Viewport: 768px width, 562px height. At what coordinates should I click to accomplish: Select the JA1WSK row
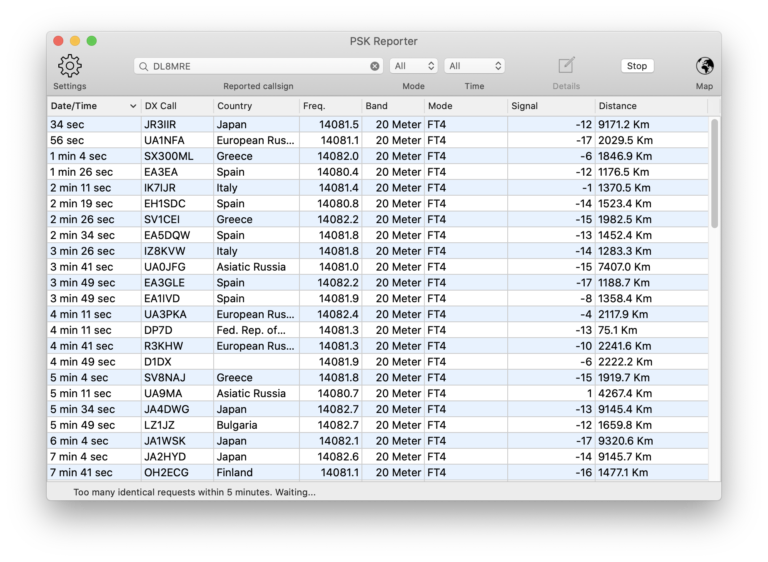[378, 441]
